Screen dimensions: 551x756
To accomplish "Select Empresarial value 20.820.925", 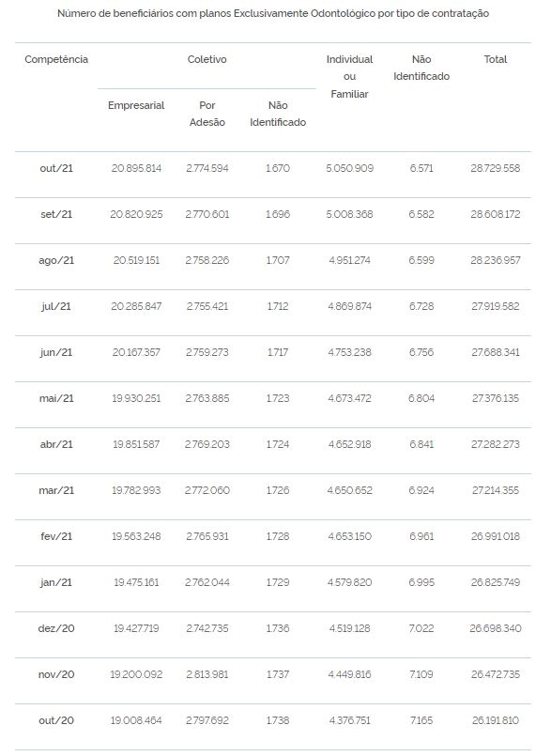I will tap(136, 214).
